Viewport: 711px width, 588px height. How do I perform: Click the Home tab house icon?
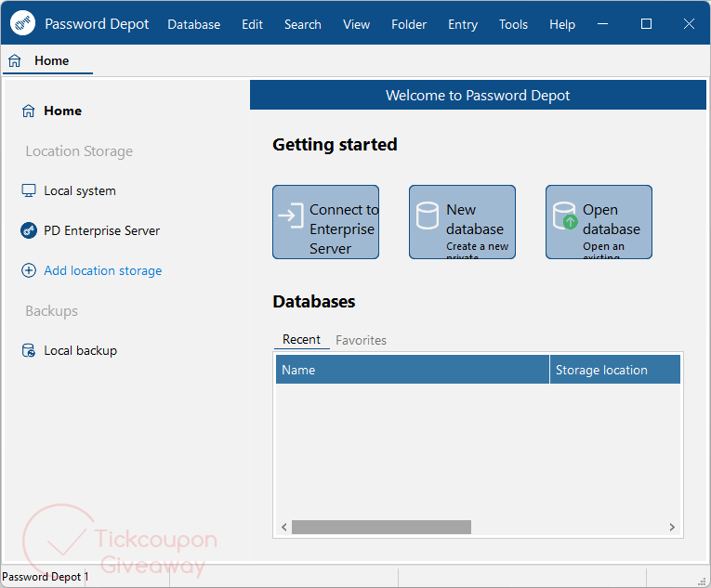click(15, 60)
